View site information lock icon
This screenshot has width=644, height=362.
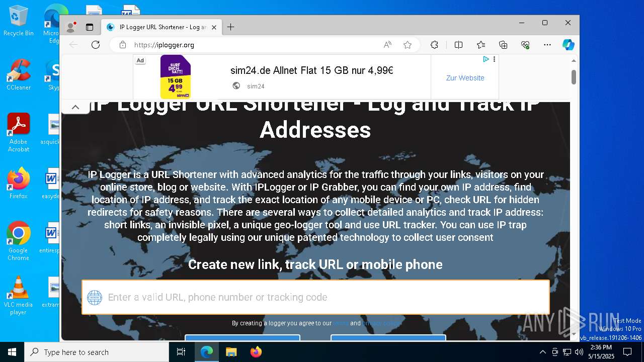tap(122, 45)
